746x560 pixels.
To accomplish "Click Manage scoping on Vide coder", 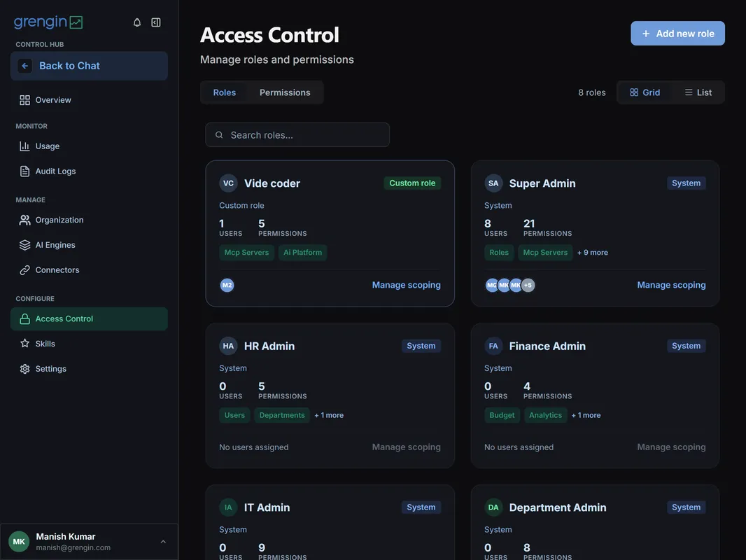I will coord(407,285).
